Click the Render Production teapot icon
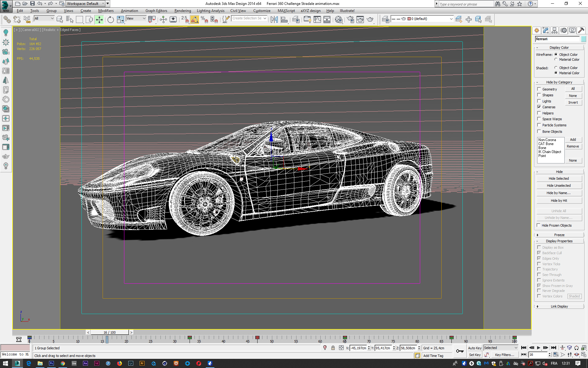The image size is (588, 368). (370, 20)
